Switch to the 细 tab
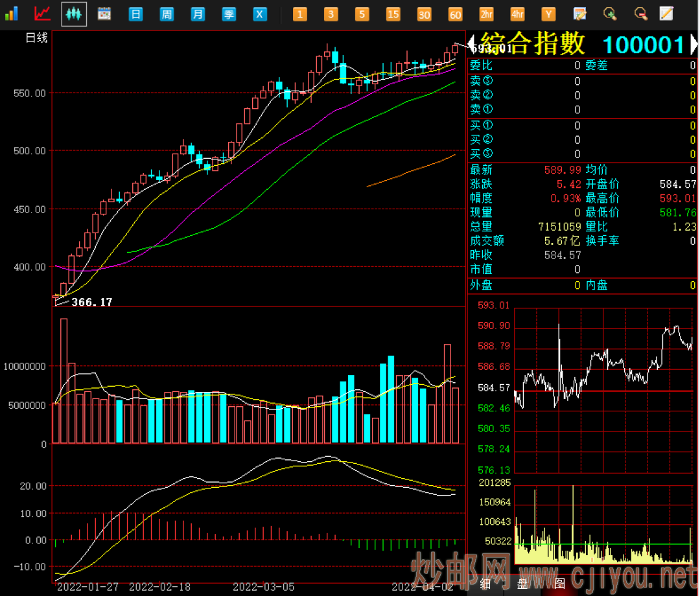The height and width of the screenshot is (596, 700). (485, 583)
